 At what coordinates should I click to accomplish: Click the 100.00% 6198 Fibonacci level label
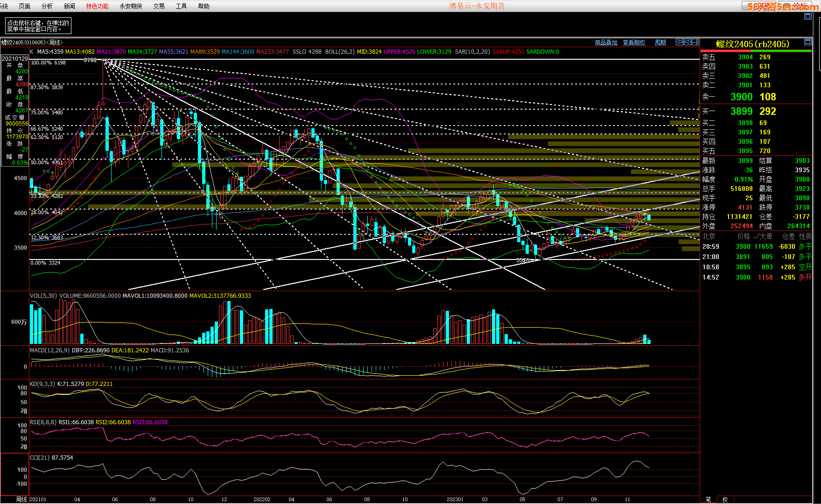pos(48,63)
